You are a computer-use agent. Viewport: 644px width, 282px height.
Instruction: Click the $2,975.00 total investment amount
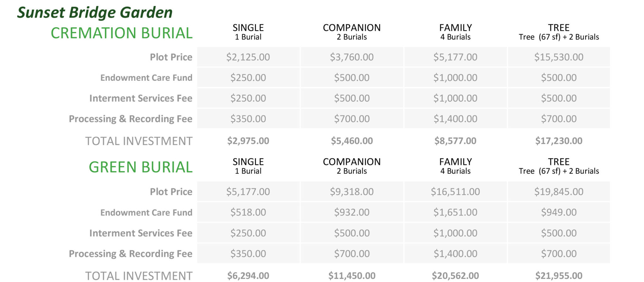click(248, 141)
